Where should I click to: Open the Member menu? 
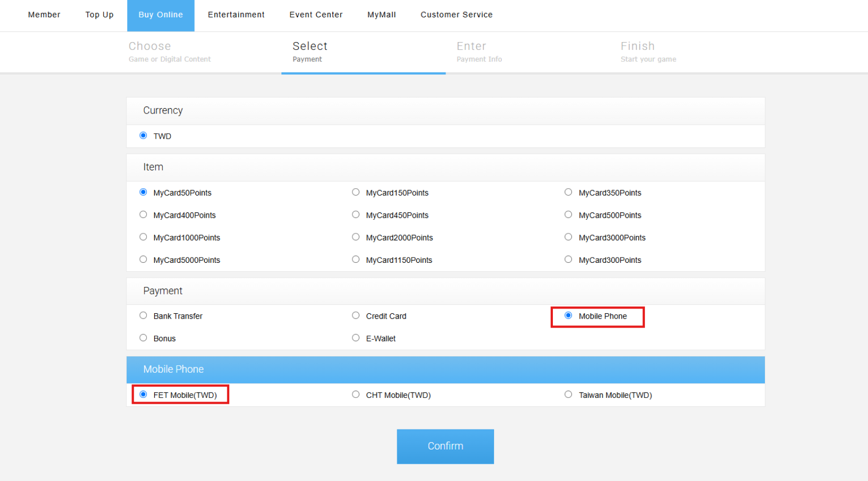pyautogui.click(x=44, y=15)
